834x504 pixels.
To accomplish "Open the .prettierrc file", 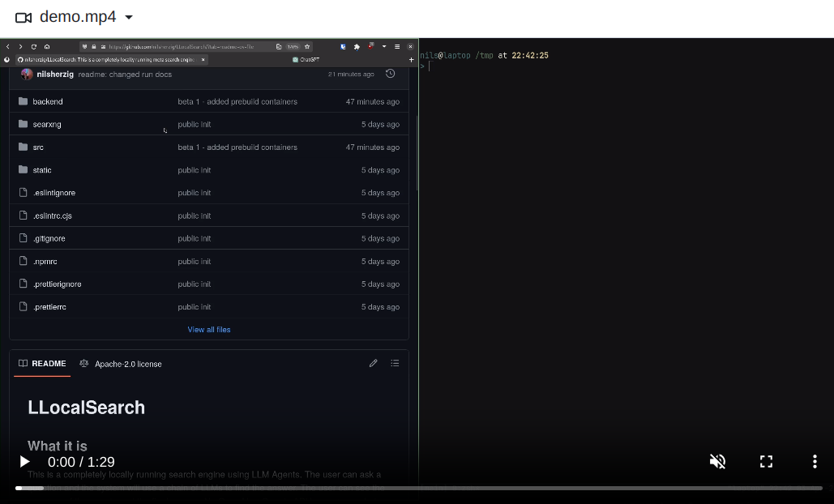I will click(x=50, y=307).
